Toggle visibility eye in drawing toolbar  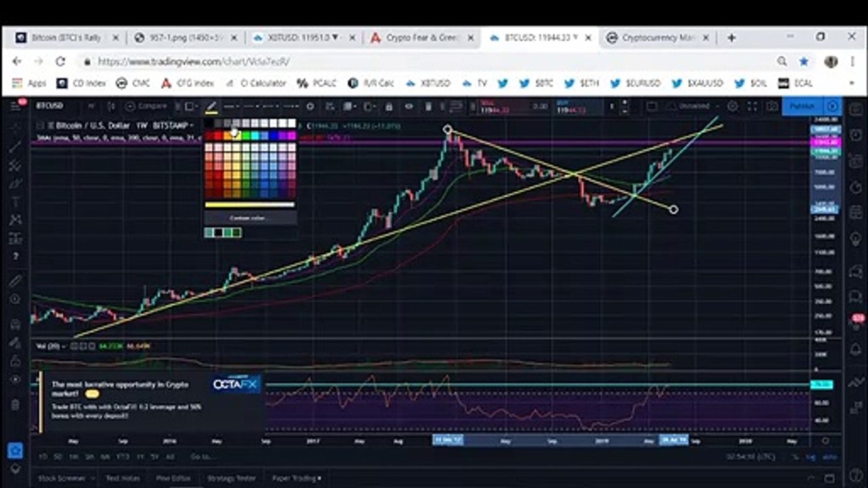click(x=409, y=106)
